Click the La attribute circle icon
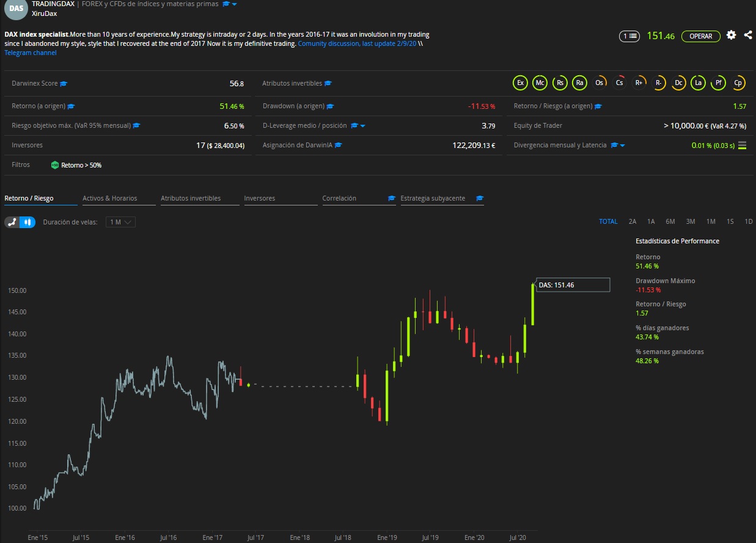Screen dimensions: 756x543 point(699,83)
